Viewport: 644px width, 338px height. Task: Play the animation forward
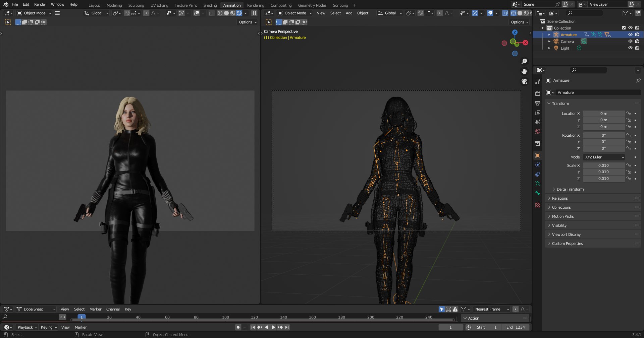[x=273, y=327]
